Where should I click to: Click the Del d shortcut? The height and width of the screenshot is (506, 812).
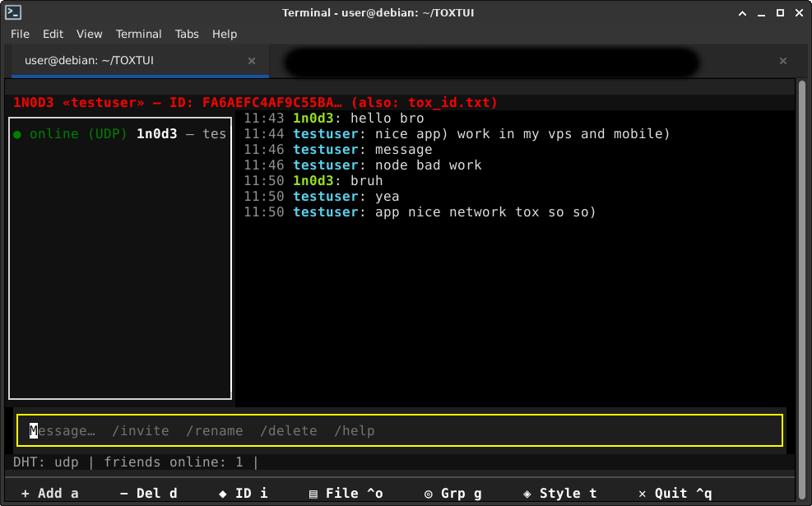(x=149, y=494)
